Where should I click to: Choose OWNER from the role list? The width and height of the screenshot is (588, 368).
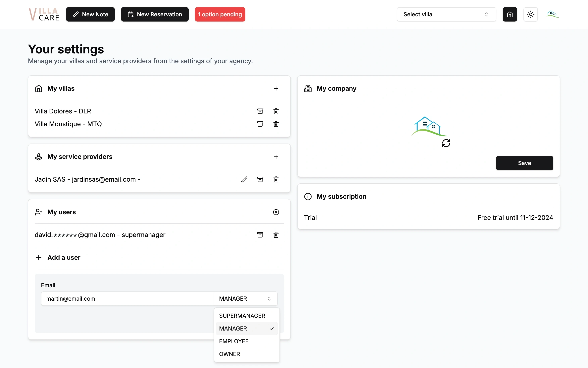(229, 354)
